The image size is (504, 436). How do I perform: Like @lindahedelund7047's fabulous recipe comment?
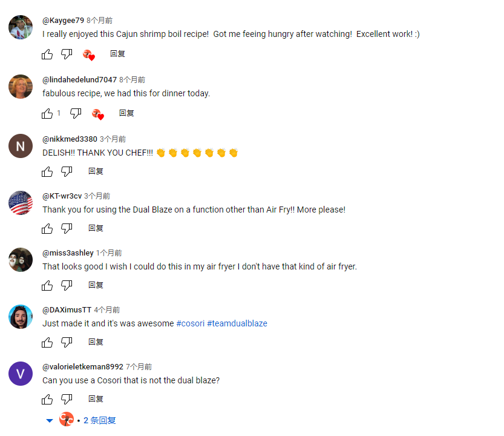click(x=47, y=113)
